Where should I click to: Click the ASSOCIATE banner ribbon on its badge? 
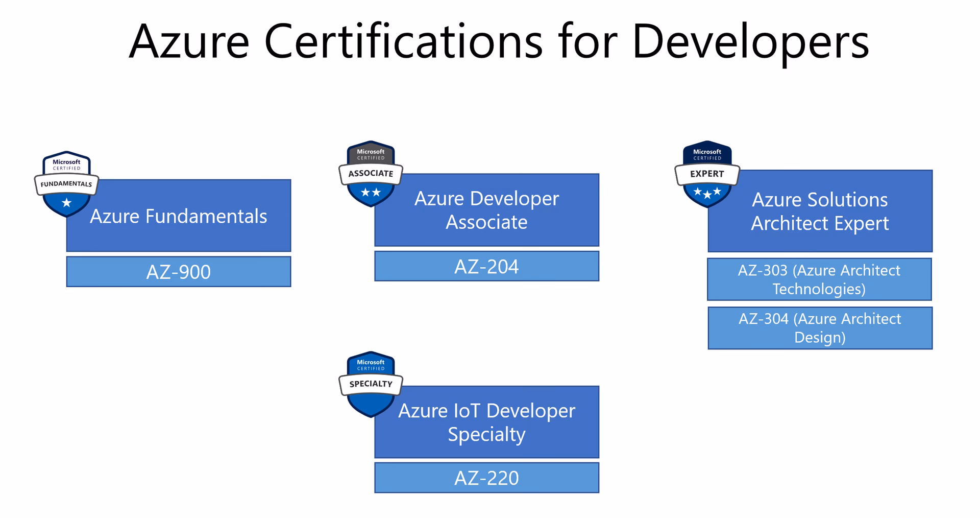click(x=371, y=174)
